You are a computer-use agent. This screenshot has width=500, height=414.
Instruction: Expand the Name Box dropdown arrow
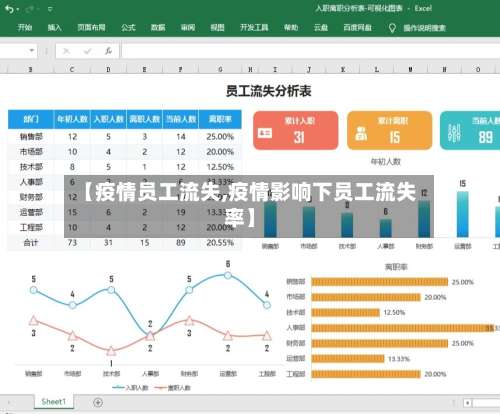pyautogui.click(x=32, y=51)
